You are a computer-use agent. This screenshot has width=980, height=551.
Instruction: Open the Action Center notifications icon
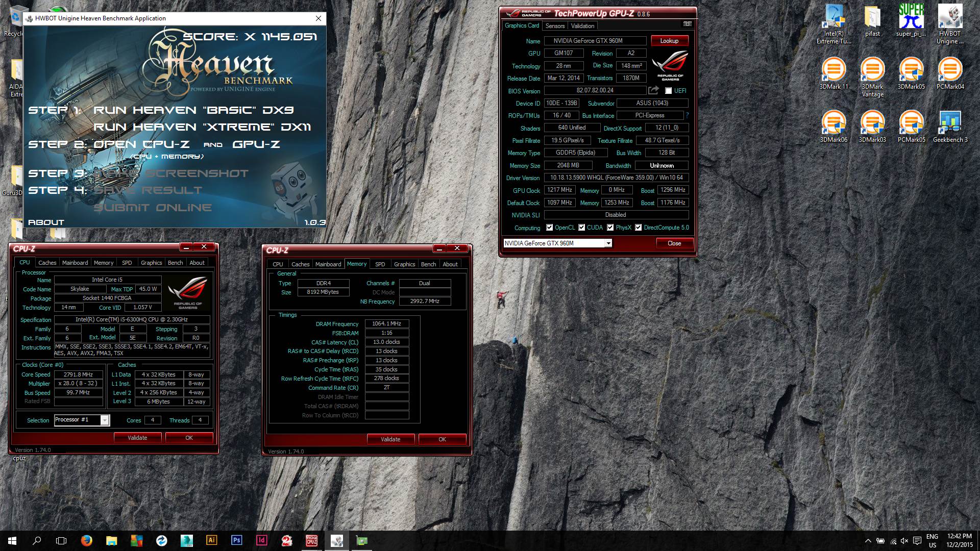click(917, 541)
